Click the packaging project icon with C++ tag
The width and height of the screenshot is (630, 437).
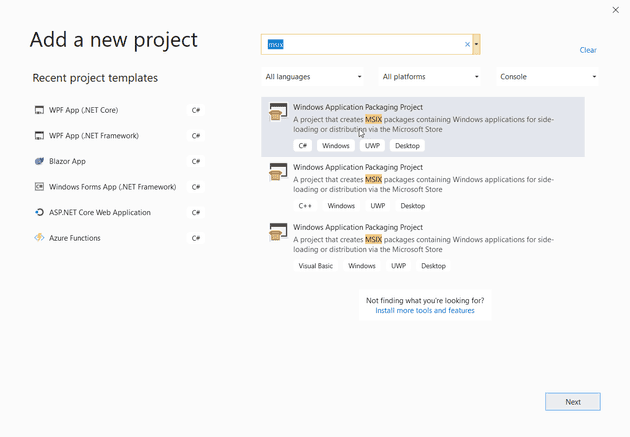click(278, 172)
